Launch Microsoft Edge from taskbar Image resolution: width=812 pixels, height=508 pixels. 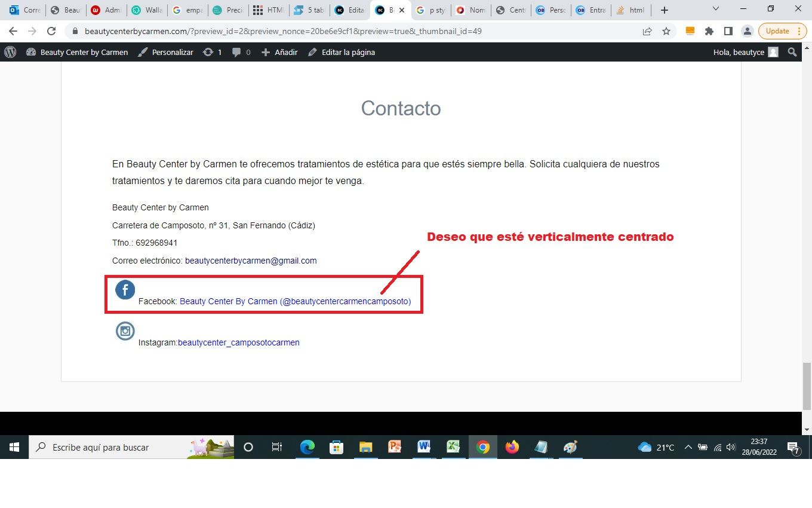[x=307, y=447]
